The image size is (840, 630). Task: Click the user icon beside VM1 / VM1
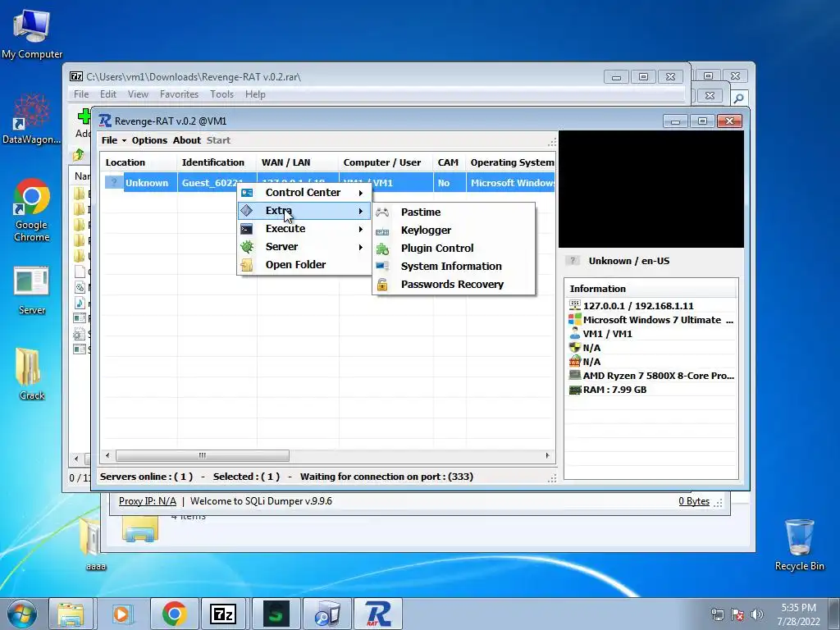click(x=574, y=333)
